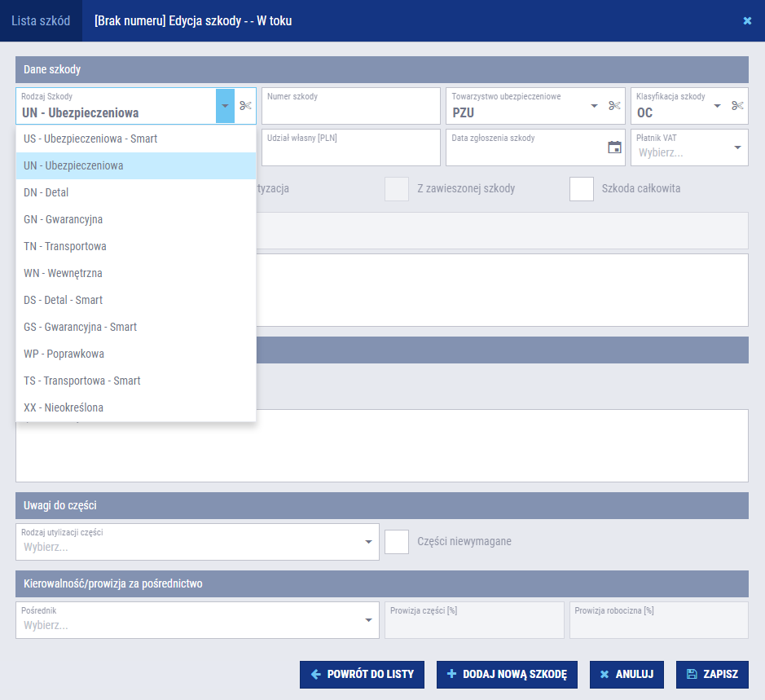
Task: Pick XX - Nieokreślona from the dropdown list
Action: pos(64,407)
